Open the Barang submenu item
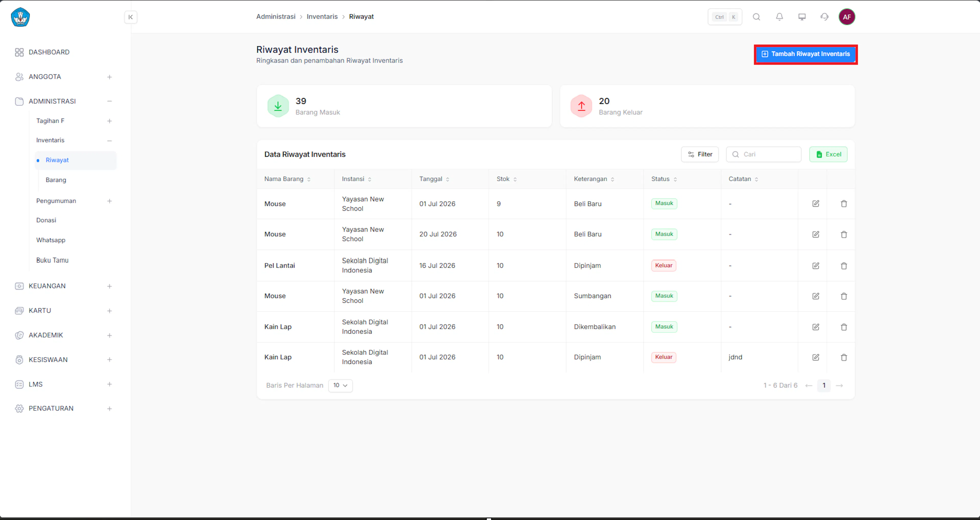 [56, 180]
